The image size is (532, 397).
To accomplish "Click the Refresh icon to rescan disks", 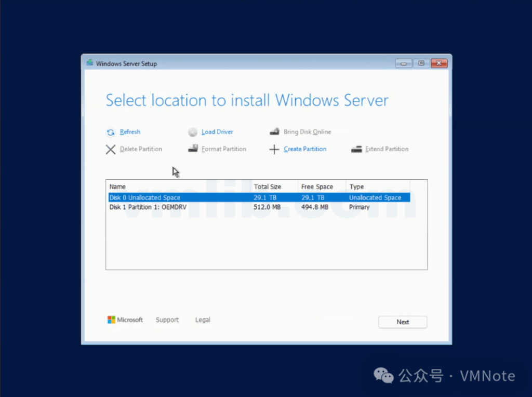I will click(111, 132).
